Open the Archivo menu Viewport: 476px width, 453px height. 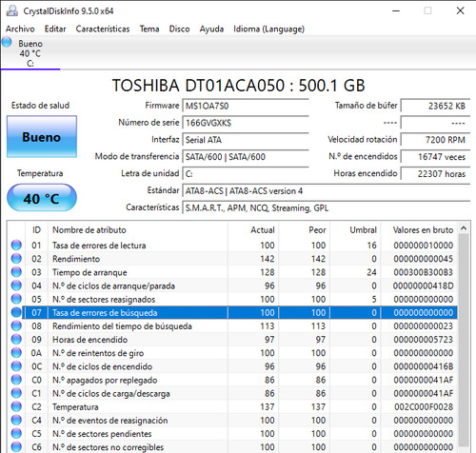pos(20,29)
